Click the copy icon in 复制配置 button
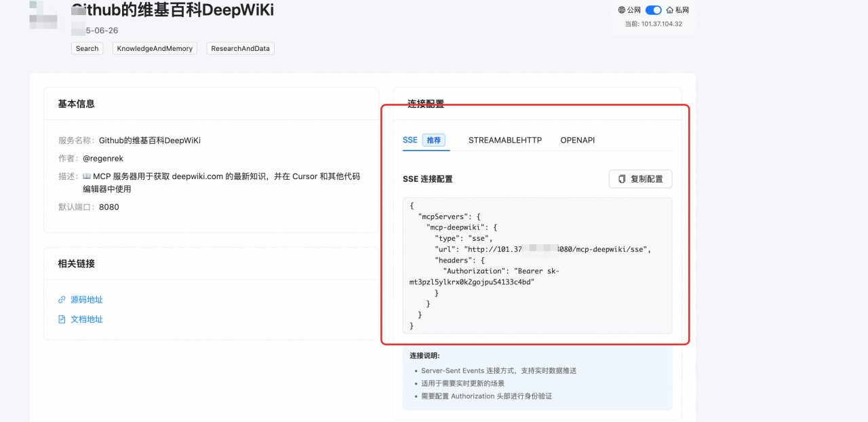 pyautogui.click(x=622, y=179)
